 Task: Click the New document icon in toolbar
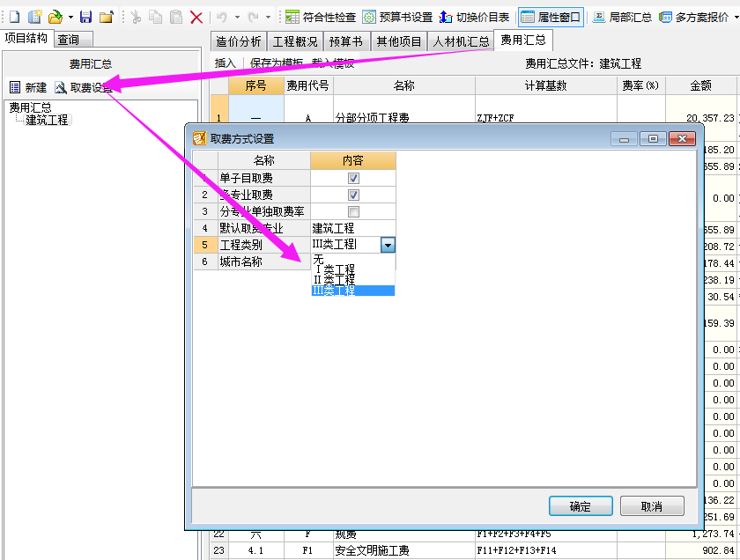pos(15,18)
